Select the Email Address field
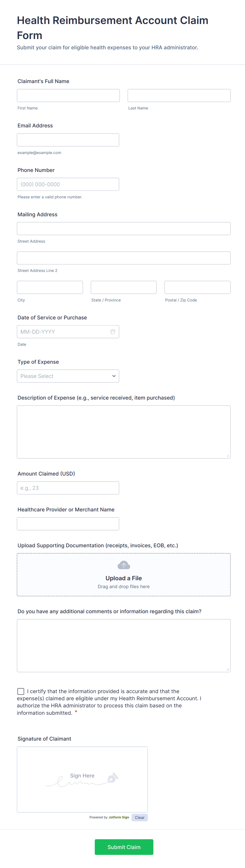The width and height of the screenshot is (245, 868). pos(68,140)
